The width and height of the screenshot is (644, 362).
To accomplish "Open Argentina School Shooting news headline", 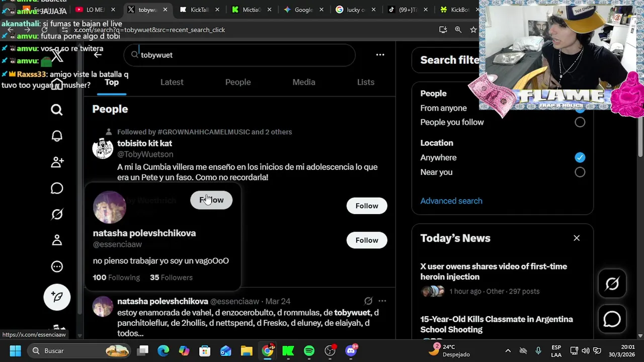I will 497,324.
